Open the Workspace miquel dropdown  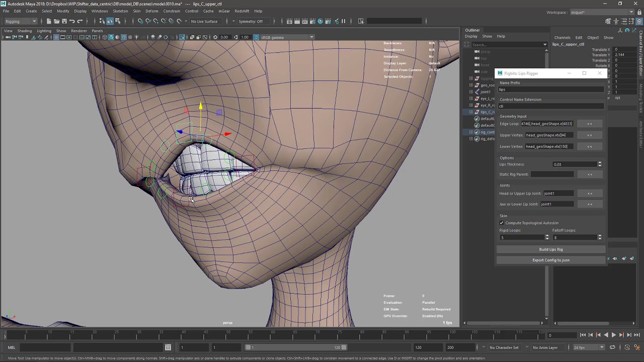point(602,12)
